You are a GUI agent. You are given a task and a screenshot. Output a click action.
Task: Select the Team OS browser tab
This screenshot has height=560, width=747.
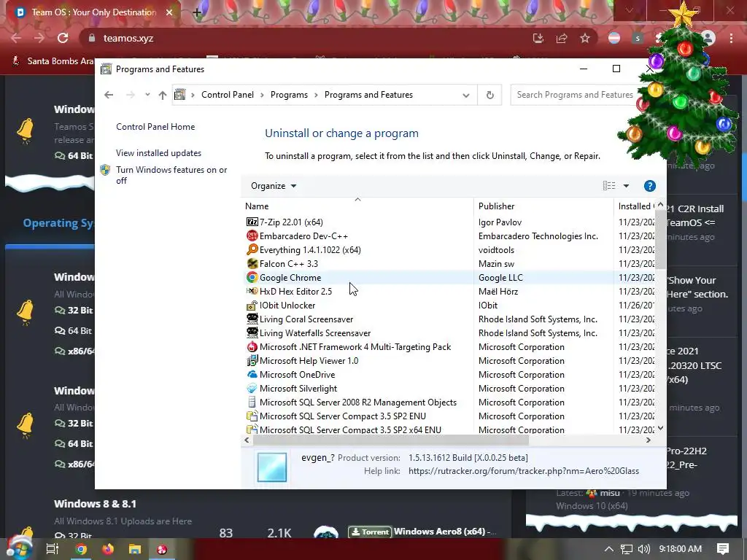94,12
